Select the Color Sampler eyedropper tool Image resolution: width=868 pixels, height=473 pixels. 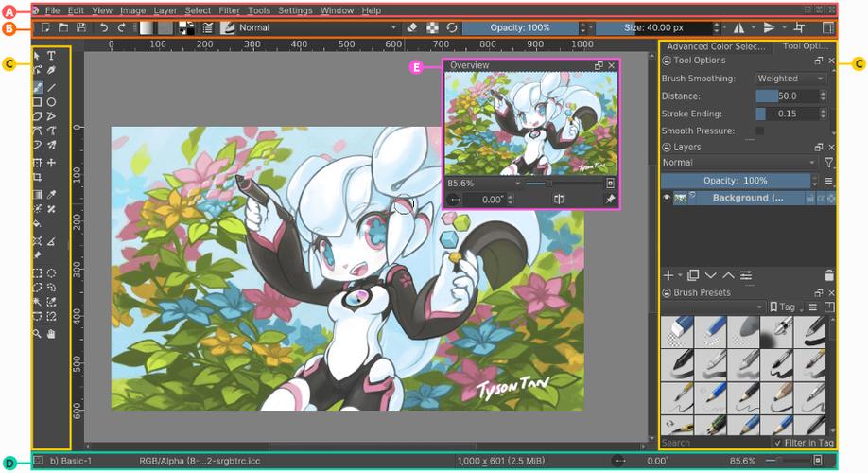51,195
